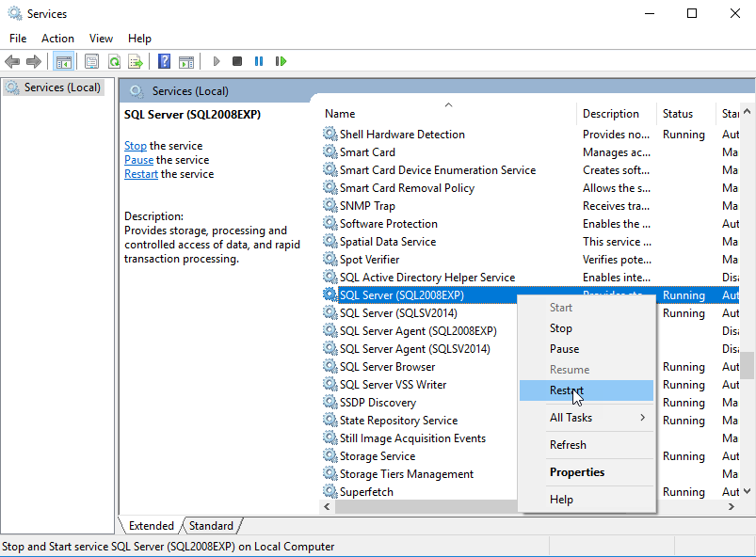Select Smart Card Device Enumeration Service row
Image resolution: width=756 pixels, height=557 pixels.
coord(530,170)
